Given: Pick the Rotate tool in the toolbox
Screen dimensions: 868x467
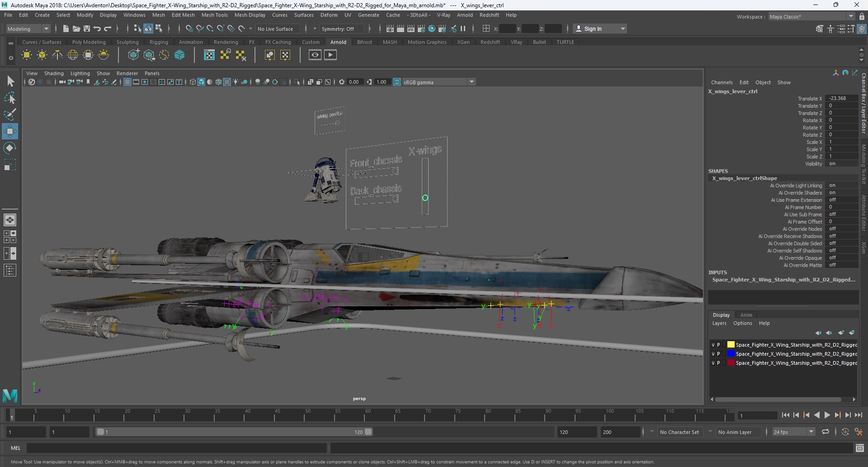Looking at the screenshot, I should point(10,148).
